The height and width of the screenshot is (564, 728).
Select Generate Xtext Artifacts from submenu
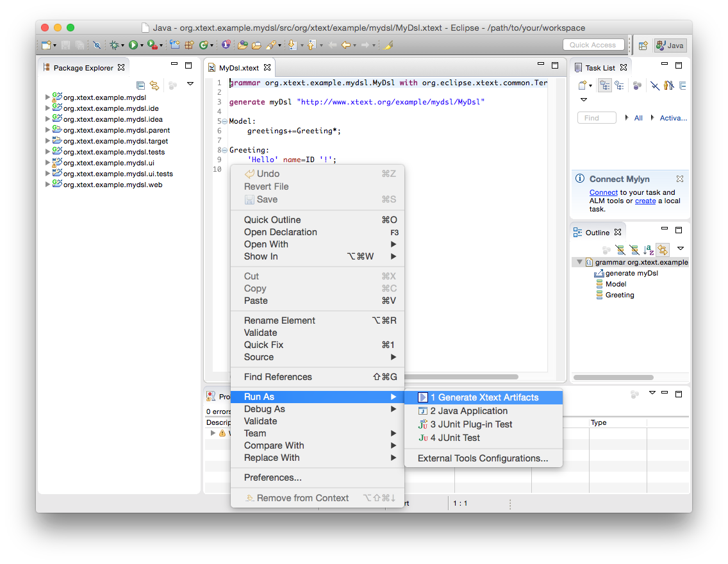[484, 397]
